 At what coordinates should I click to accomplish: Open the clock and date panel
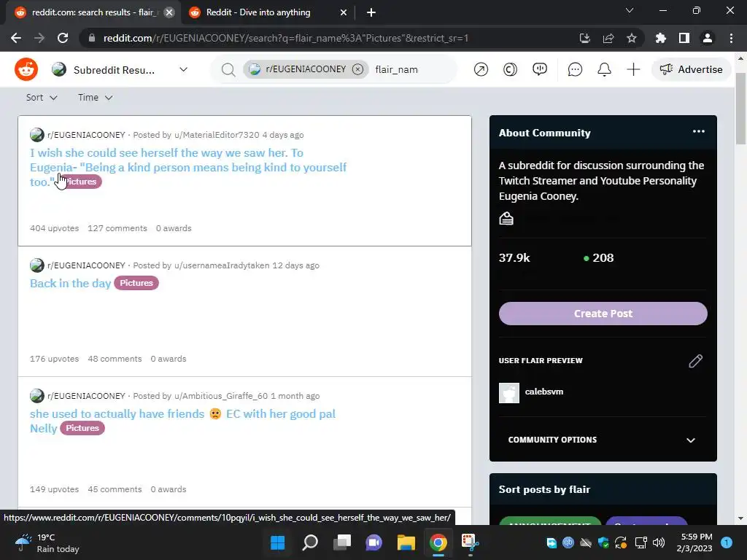coord(694,542)
